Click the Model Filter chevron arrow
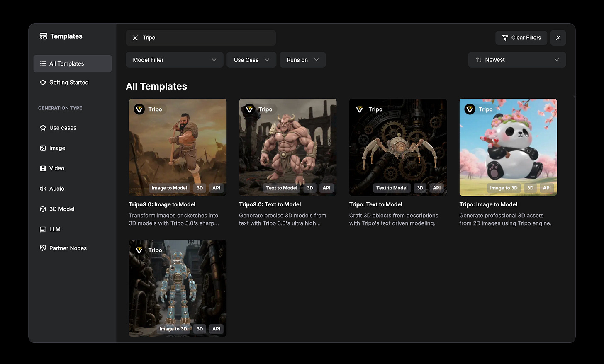 tap(214, 60)
